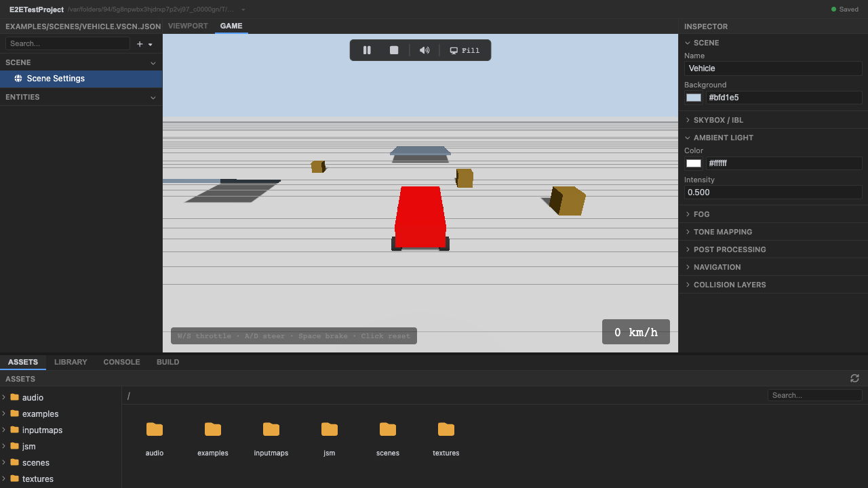This screenshot has width=868, height=488.
Task: Collapse the SCENE section in hierarchy
Action: 153,62
